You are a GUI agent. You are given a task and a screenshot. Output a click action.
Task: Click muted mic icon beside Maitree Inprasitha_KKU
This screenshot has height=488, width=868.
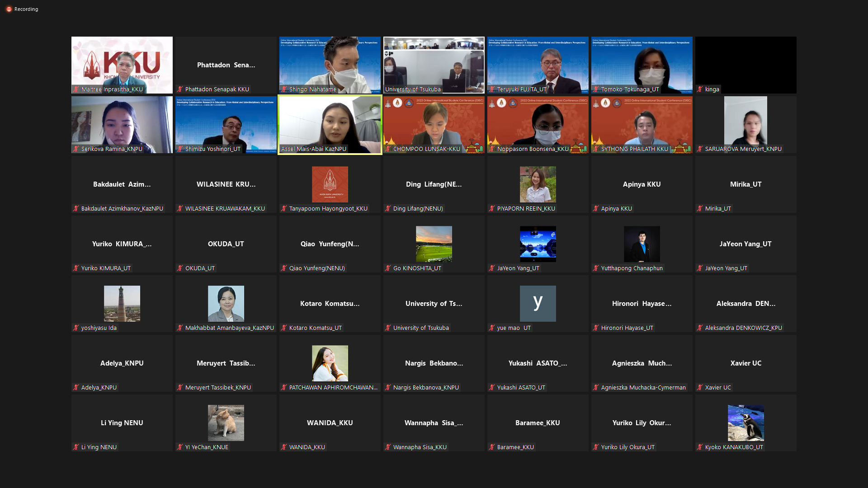[x=76, y=89]
